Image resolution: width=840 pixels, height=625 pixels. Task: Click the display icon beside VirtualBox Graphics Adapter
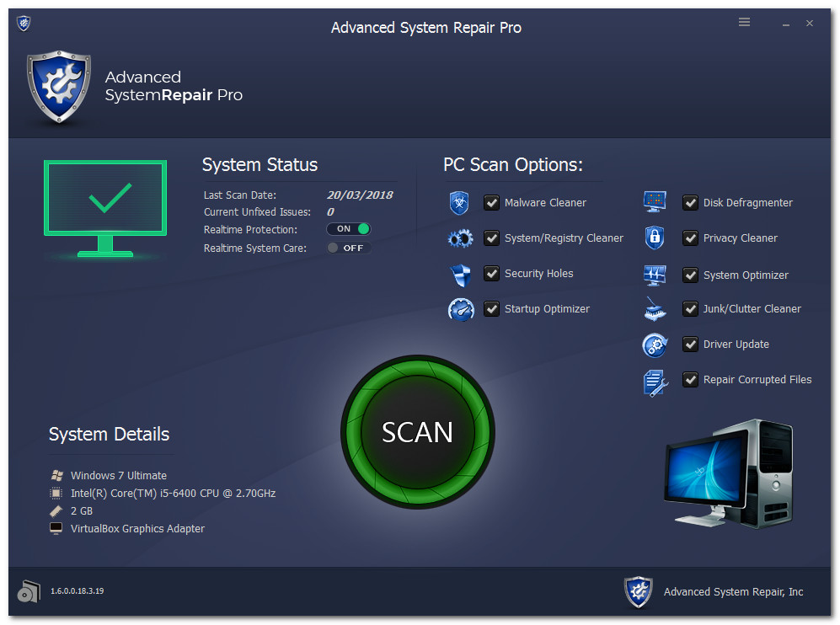point(56,528)
